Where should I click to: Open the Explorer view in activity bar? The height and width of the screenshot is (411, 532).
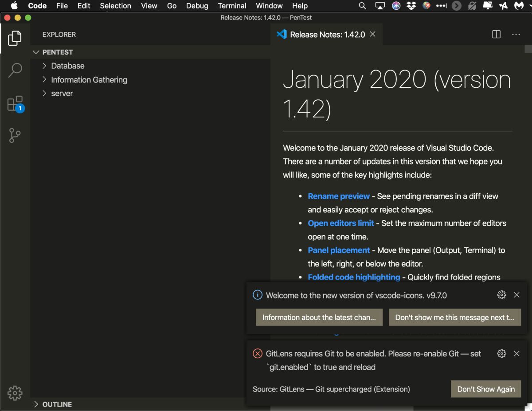pos(15,38)
